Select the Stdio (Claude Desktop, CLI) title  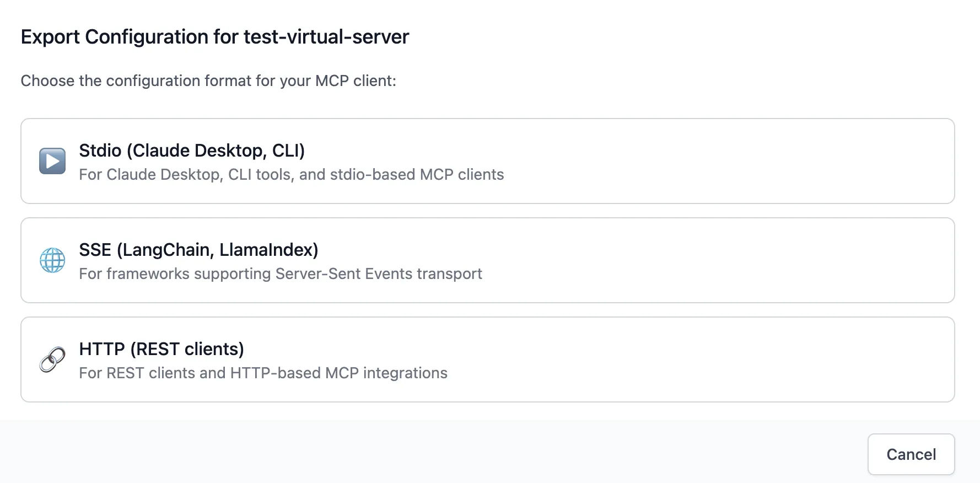(192, 151)
